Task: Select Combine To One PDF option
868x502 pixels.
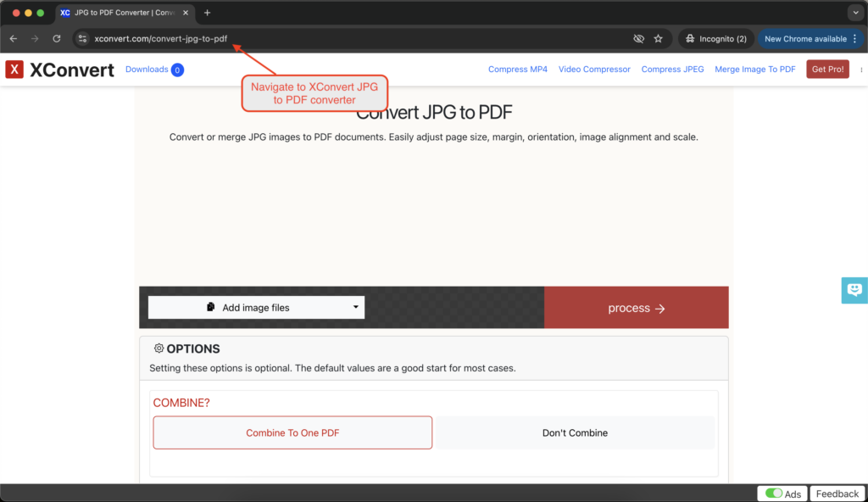Action: (292, 432)
